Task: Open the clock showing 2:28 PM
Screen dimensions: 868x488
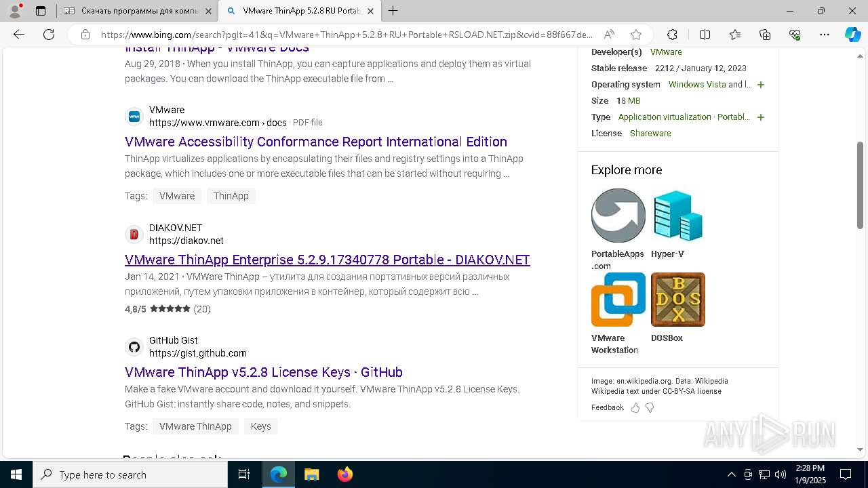Action: [810, 474]
